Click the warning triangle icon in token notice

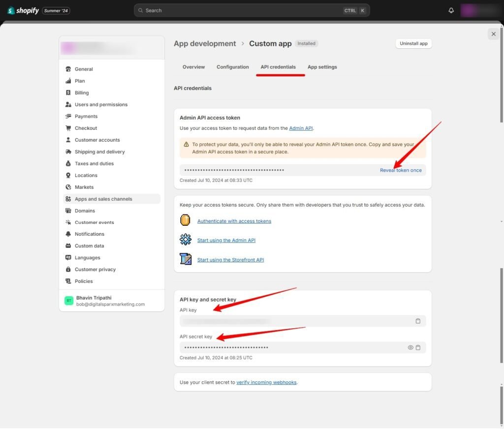click(x=186, y=145)
